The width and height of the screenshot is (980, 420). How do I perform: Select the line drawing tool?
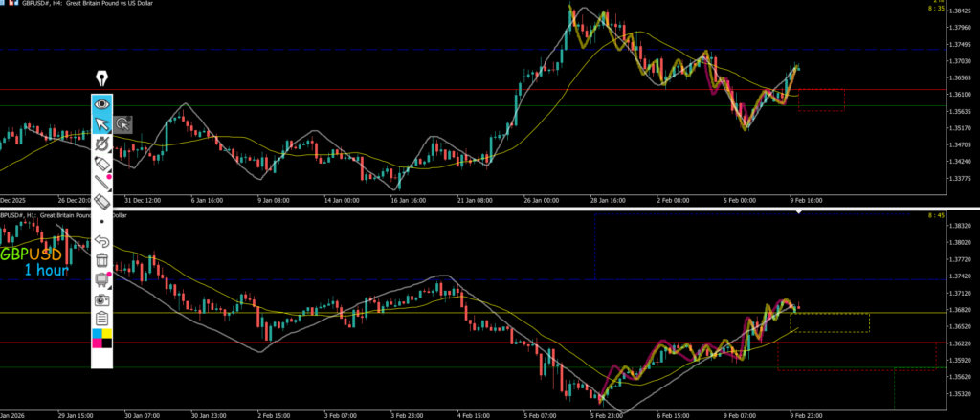point(101,182)
